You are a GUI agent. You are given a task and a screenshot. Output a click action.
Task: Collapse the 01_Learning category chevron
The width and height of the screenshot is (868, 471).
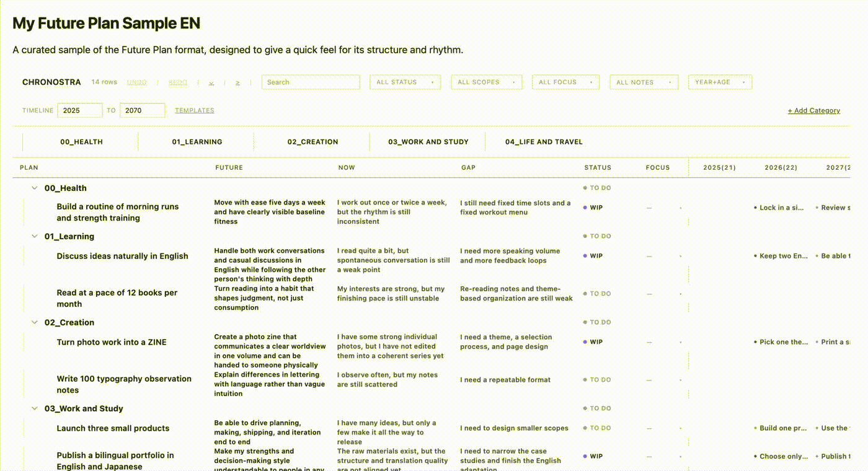(35, 237)
